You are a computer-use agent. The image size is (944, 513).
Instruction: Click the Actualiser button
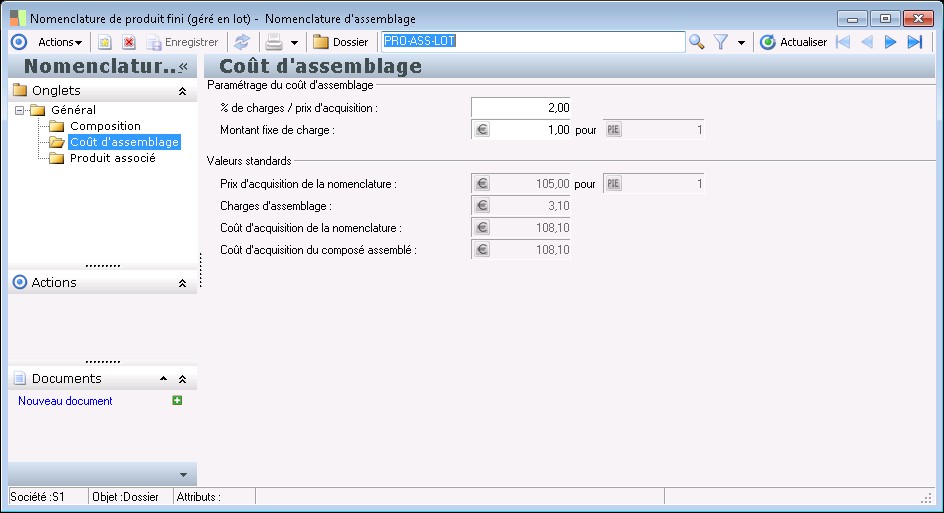(x=793, y=42)
